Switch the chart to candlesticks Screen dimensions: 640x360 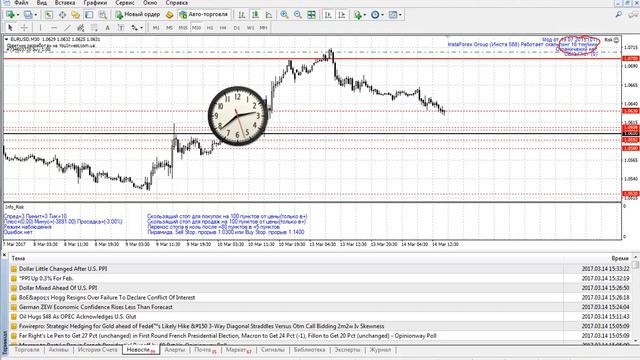click(x=255, y=15)
